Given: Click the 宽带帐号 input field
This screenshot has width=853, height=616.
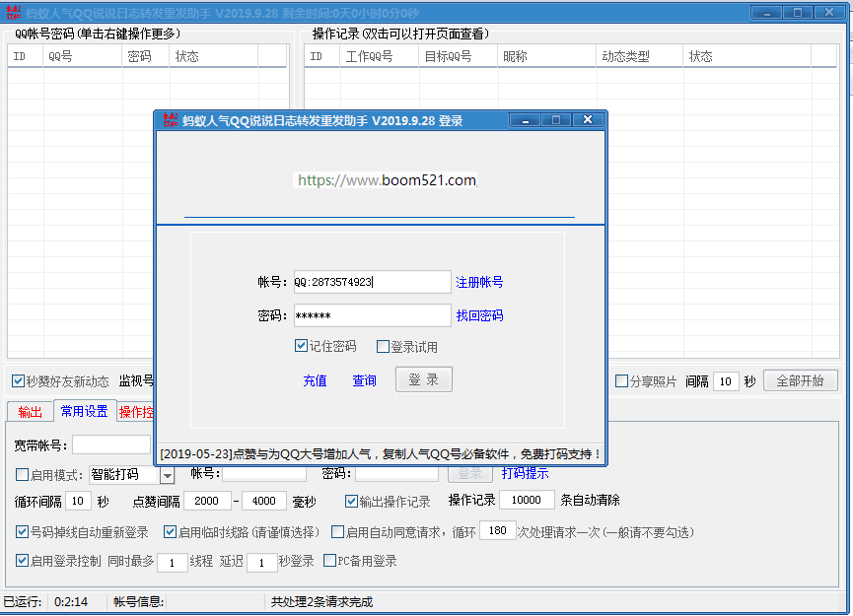Looking at the screenshot, I should pyautogui.click(x=111, y=445).
